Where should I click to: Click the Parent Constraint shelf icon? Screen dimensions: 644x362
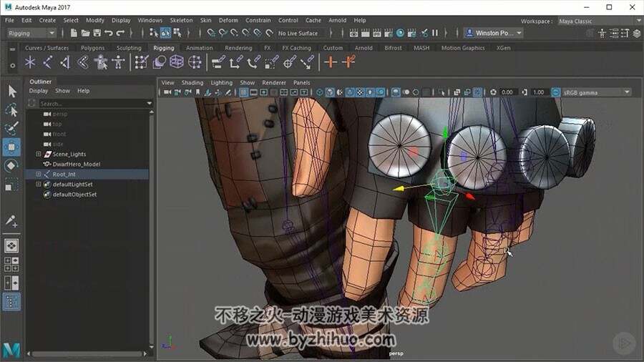pos(218,62)
